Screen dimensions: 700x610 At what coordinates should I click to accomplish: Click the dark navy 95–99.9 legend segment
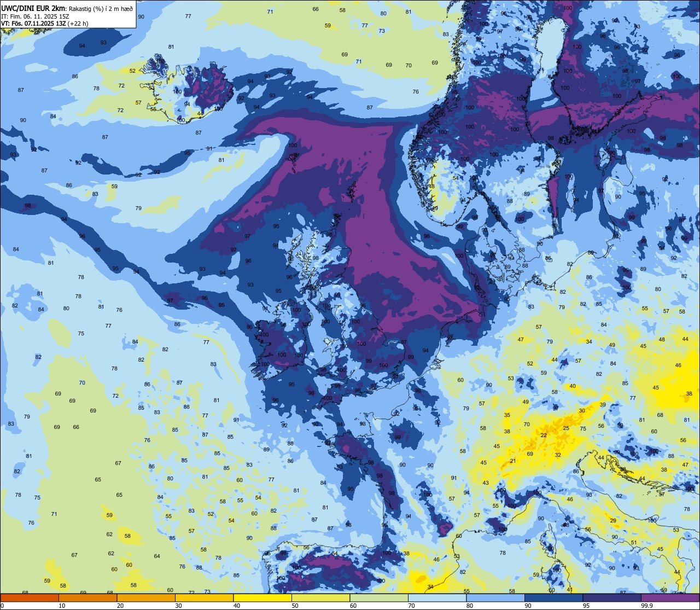click(x=612, y=597)
